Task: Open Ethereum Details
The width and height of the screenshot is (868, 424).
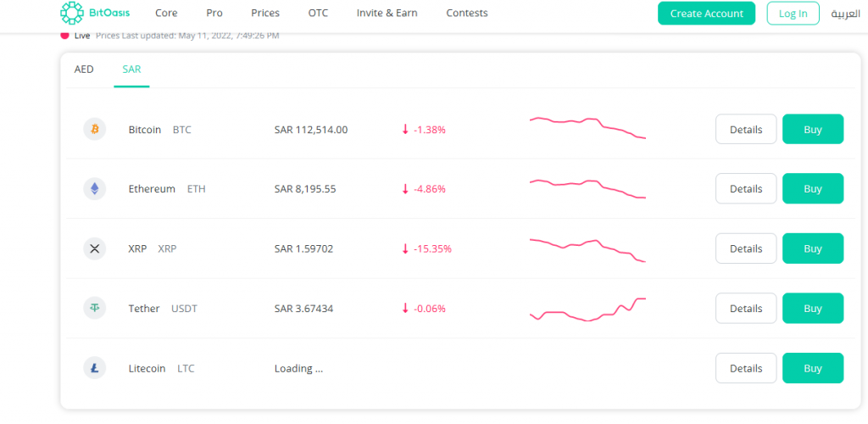Action: [746, 189]
